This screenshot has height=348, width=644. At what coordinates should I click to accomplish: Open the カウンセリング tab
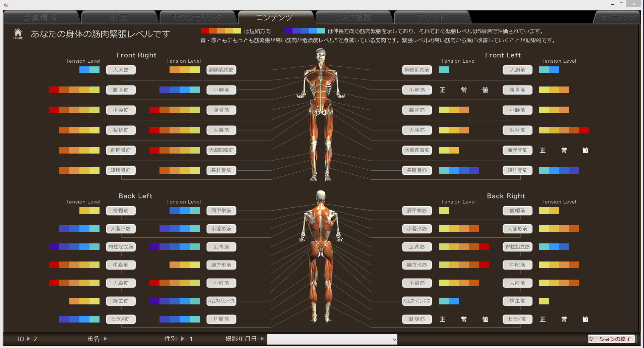coord(197,17)
